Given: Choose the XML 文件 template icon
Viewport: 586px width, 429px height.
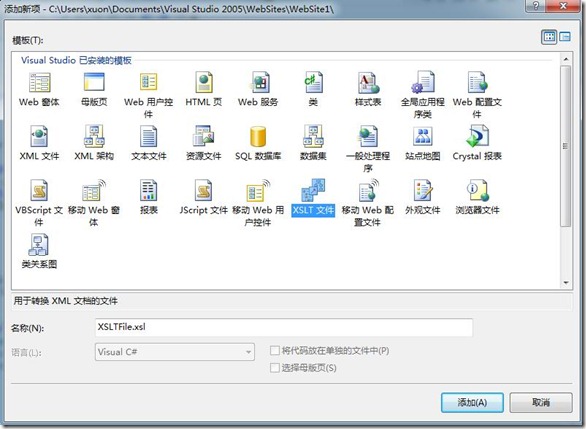Looking at the screenshot, I should pyautogui.click(x=39, y=136).
